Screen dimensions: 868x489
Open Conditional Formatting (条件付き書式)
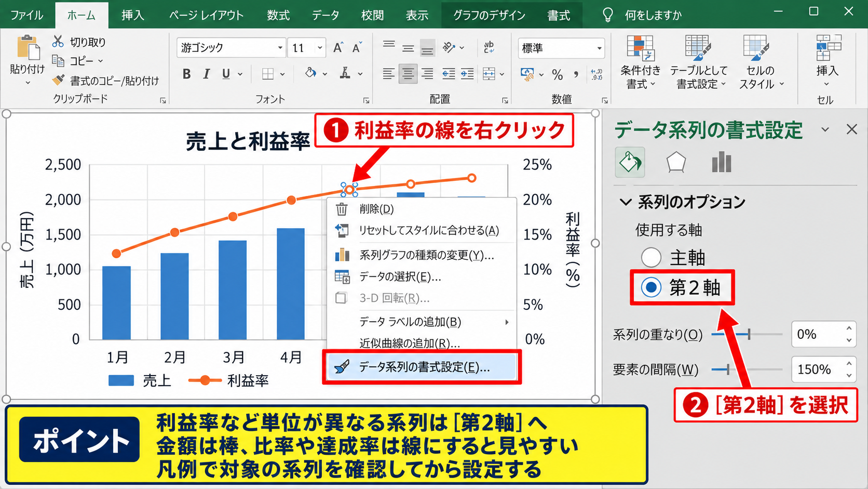coord(640,62)
